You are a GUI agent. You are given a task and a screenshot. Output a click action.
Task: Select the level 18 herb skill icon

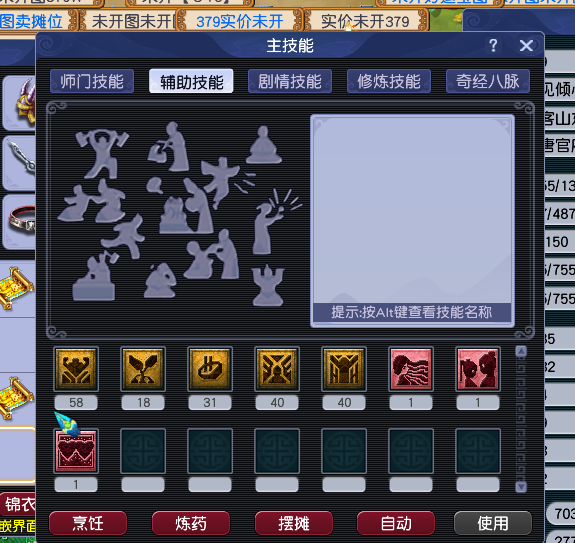(143, 369)
